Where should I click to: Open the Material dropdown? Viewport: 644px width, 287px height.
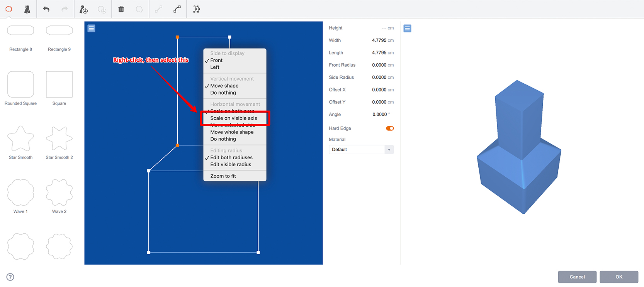click(361, 150)
